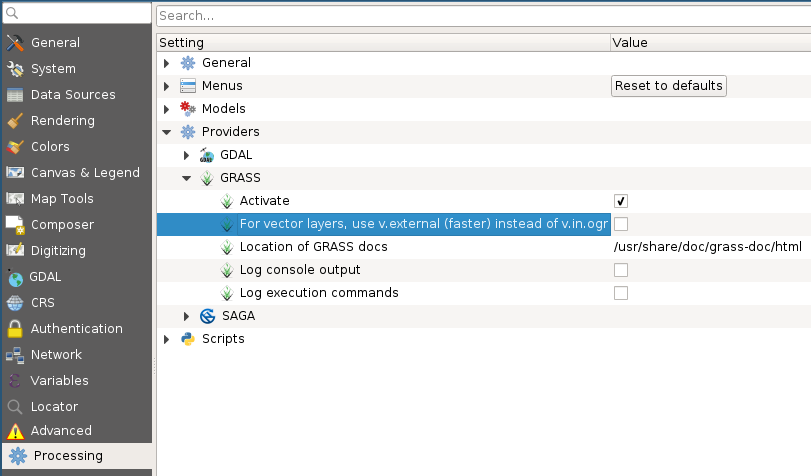This screenshot has height=476, width=811.
Task: Click the sidebar filter search box
Action: 77,13
